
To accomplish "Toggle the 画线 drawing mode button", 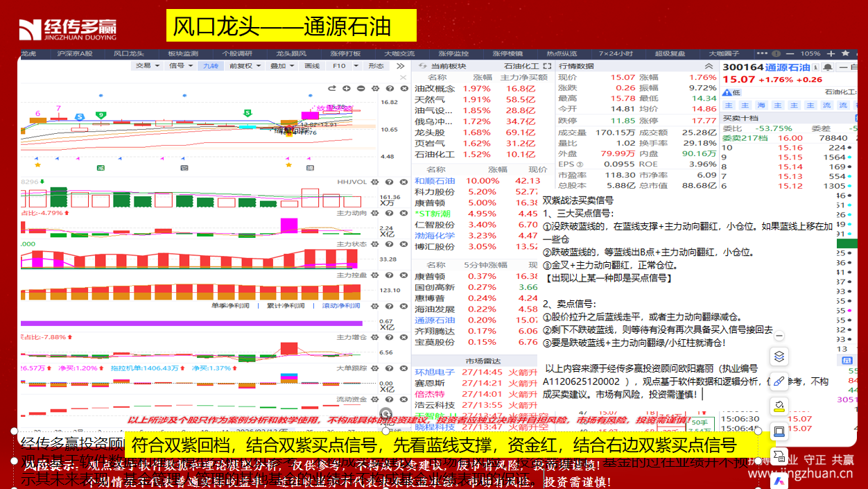I will tap(312, 66).
